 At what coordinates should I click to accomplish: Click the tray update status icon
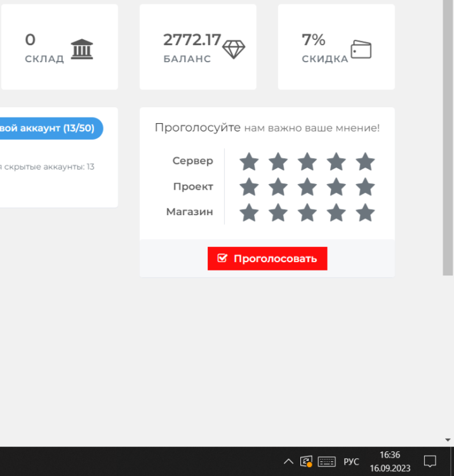[306, 461]
